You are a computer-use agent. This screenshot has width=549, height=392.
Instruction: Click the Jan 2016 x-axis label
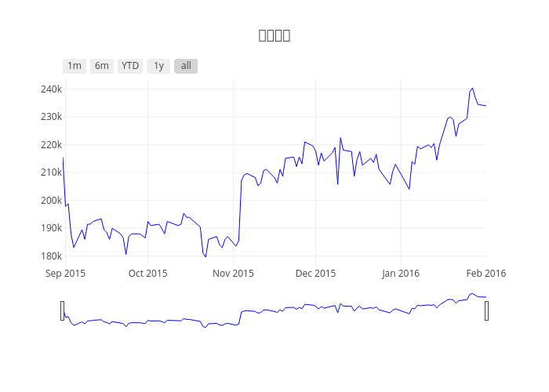pos(400,273)
